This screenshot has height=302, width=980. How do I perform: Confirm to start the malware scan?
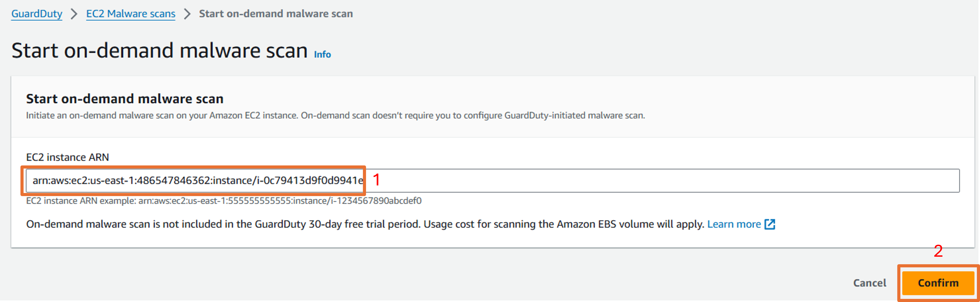[938, 283]
